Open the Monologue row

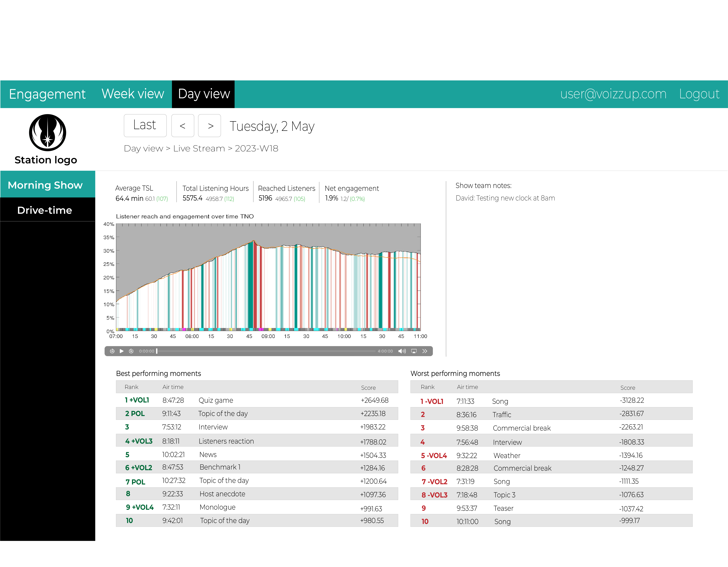pyautogui.click(x=257, y=507)
